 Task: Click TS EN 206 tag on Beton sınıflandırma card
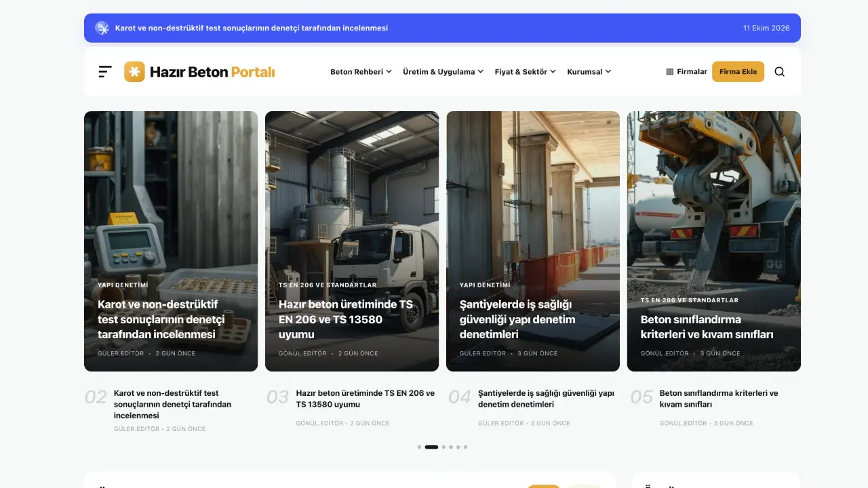tap(690, 300)
